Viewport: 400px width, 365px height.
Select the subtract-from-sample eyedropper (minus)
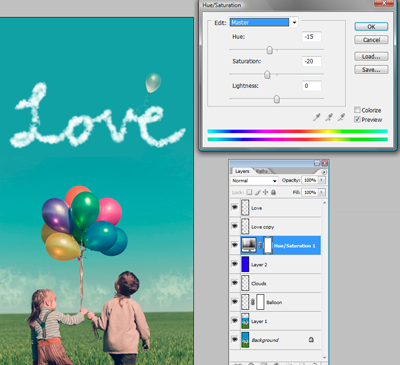click(341, 117)
